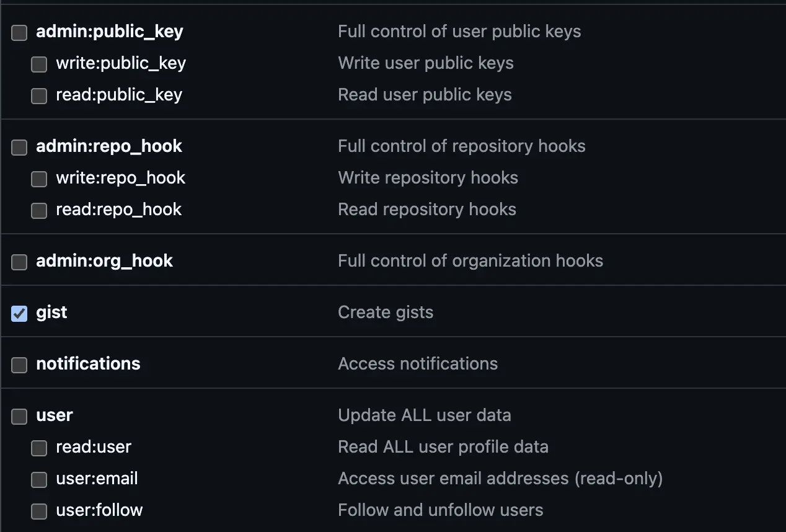The image size is (786, 532).
Task: Click the write:repo_hook label
Action: point(121,177)
